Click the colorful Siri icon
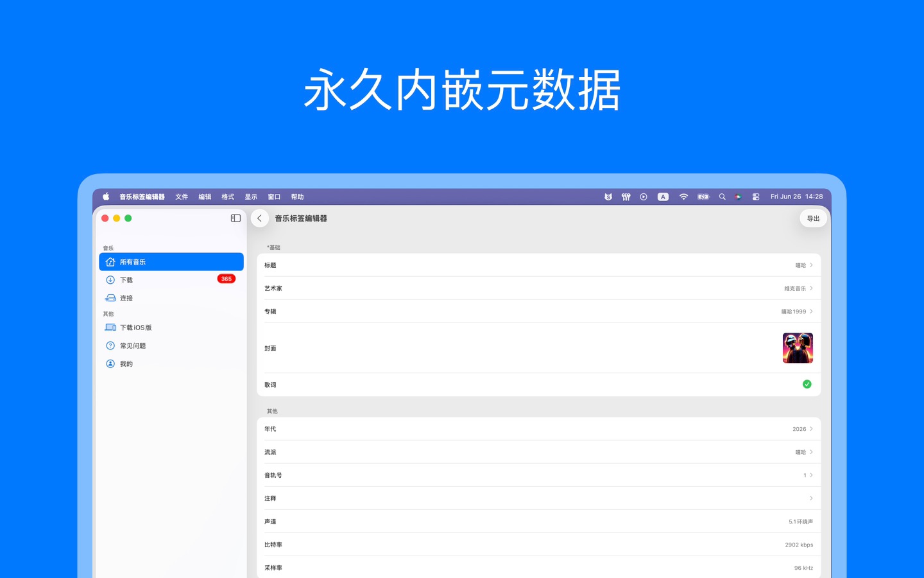Screen dimensions: 924x578 pos(739,197)
